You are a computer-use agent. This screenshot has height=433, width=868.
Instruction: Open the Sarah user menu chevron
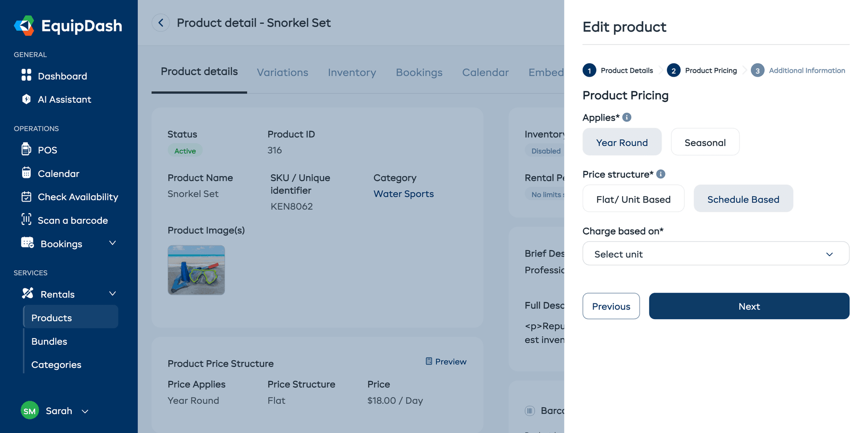(x=85, y=411)
